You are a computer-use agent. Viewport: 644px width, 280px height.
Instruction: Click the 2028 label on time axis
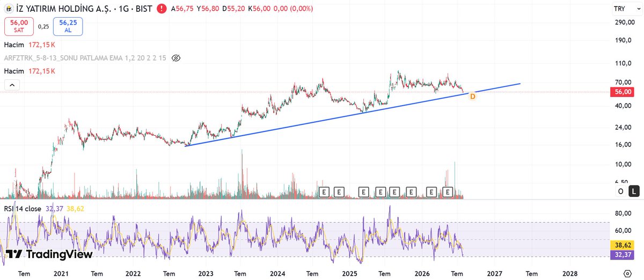pyautogui.click(x=570, y=273)
